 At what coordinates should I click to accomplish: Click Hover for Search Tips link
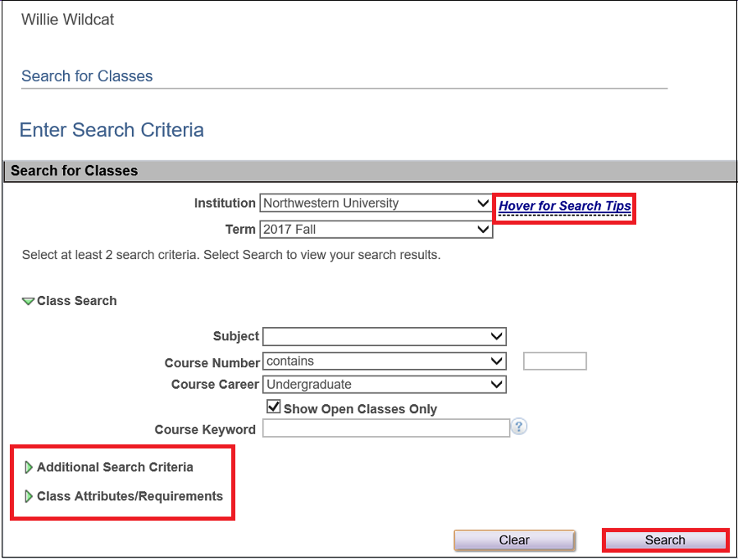(x=565, y=206)
